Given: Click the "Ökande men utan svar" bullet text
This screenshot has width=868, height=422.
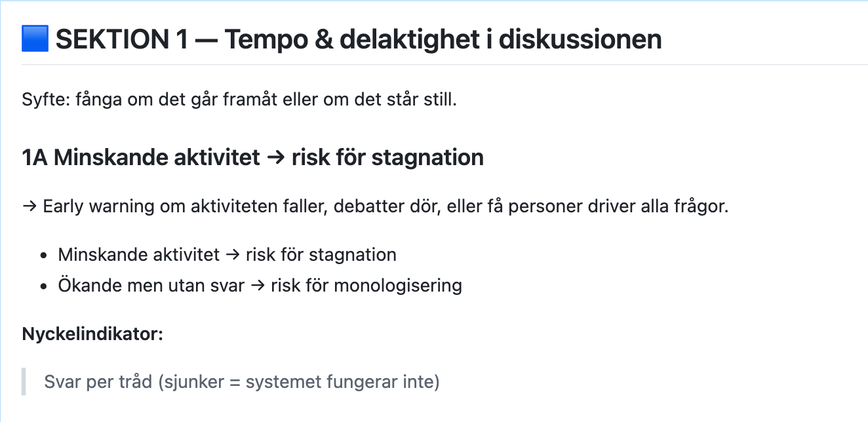Looking at the screenshot, I should click(x=151, y=286).
